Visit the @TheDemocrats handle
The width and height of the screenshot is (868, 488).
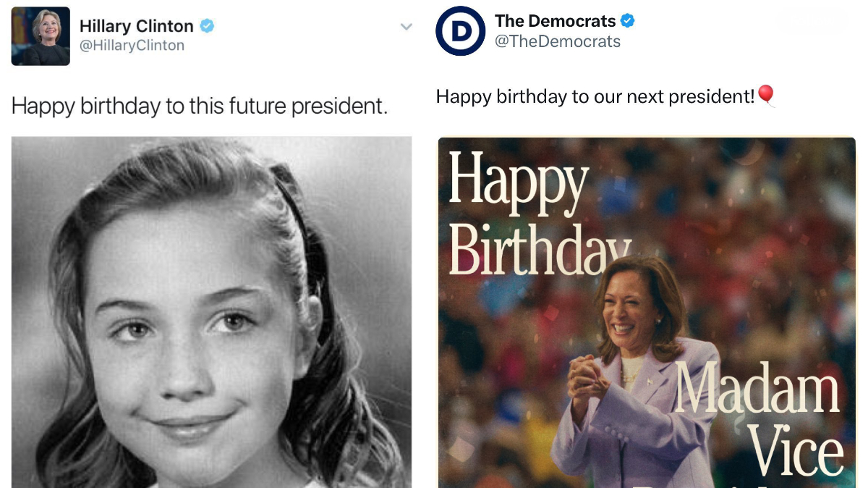557,41
